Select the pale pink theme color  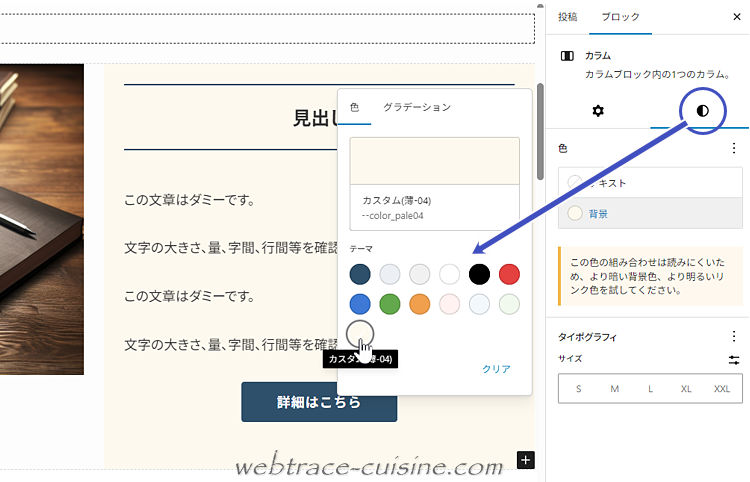click(x=450, y=304)
